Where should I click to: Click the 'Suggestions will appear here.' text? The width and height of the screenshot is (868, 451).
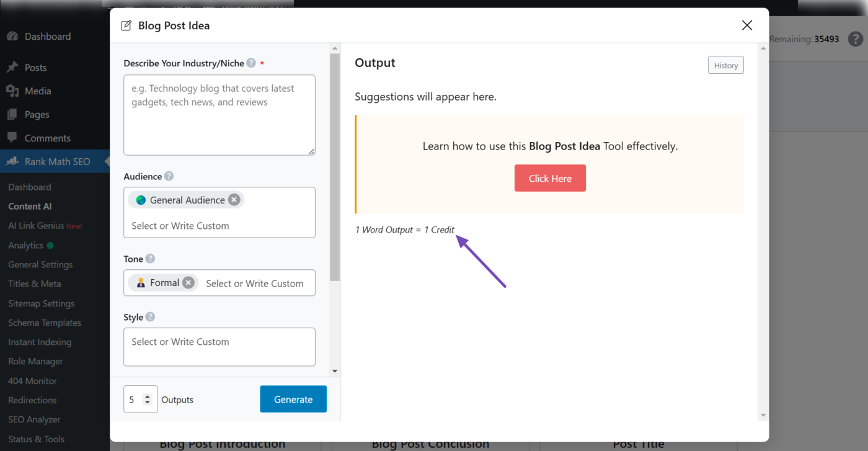coord(425,97)
